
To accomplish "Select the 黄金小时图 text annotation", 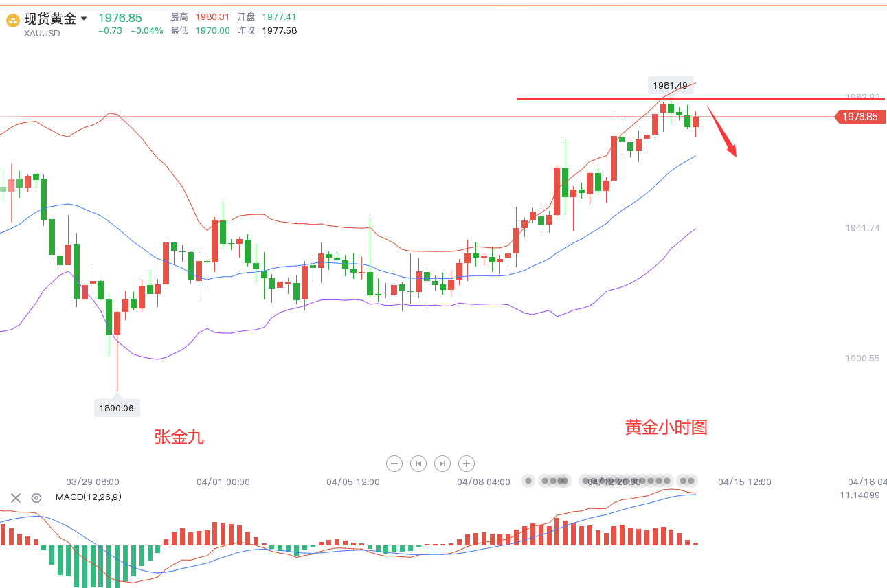I will pos(666,427).
